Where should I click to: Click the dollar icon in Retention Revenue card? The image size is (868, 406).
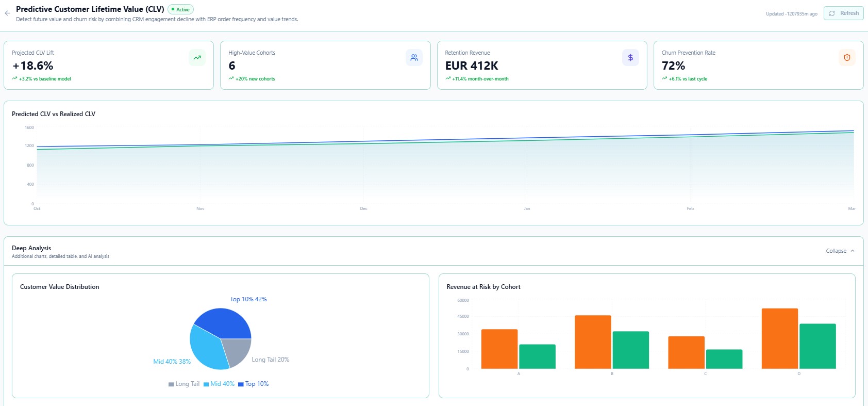point(630,58)
